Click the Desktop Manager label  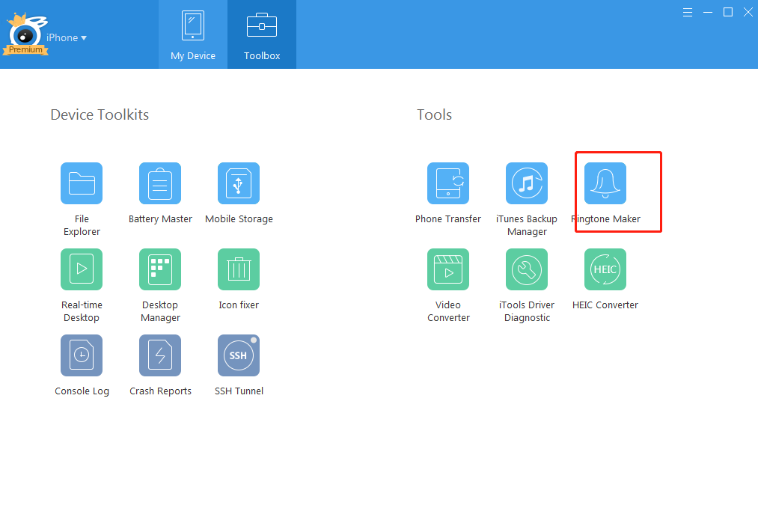point(160,311)
